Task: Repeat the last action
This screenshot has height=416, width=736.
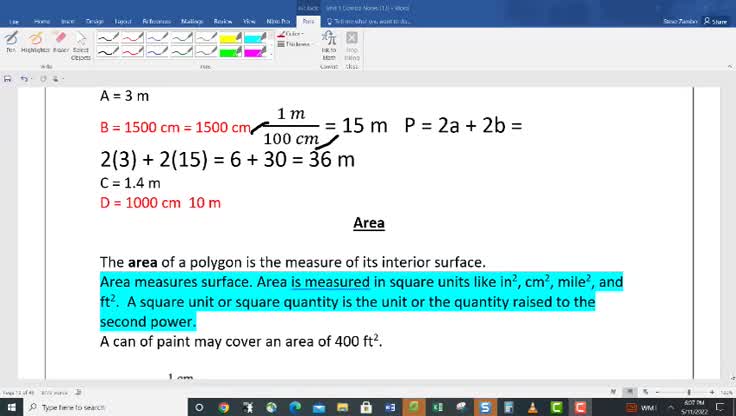Action: (x=43, y=79)
